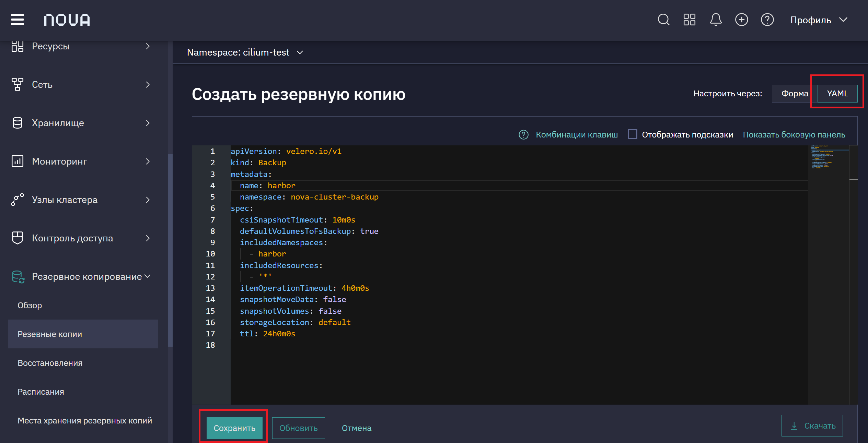
Task: Click the 'name: harbor' line in editor
Action: [x=267, y=185]
